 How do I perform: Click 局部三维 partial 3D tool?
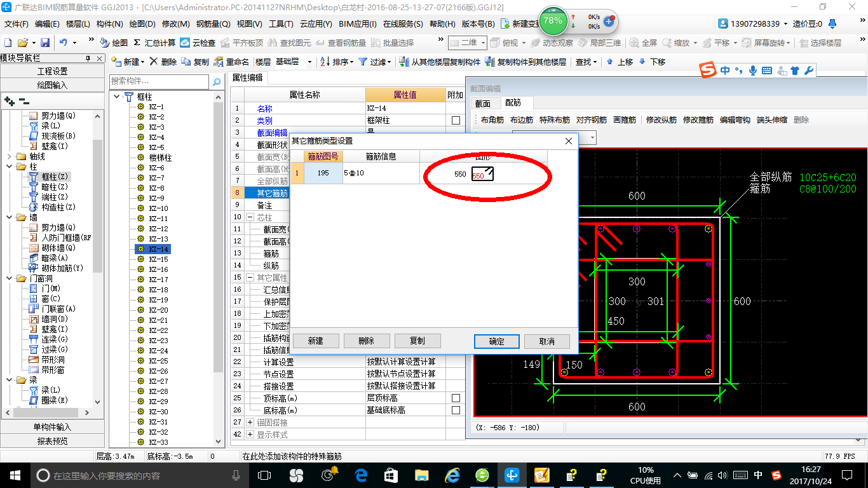[x=599, y=43]
